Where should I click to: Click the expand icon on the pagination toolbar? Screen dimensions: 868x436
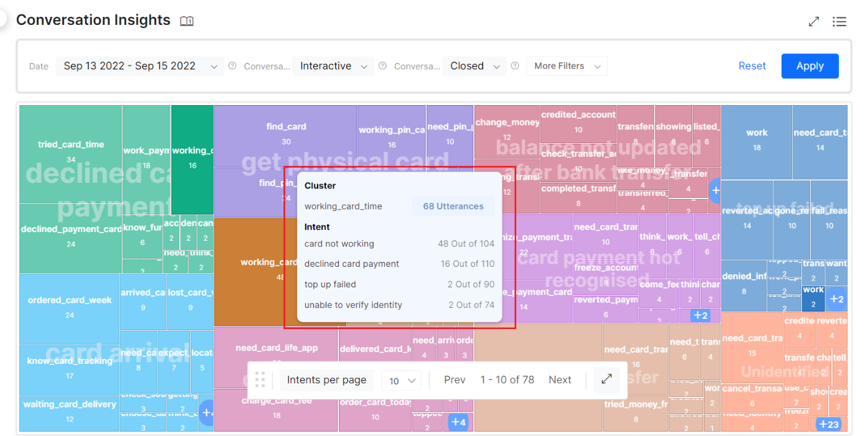coord(606,379)
